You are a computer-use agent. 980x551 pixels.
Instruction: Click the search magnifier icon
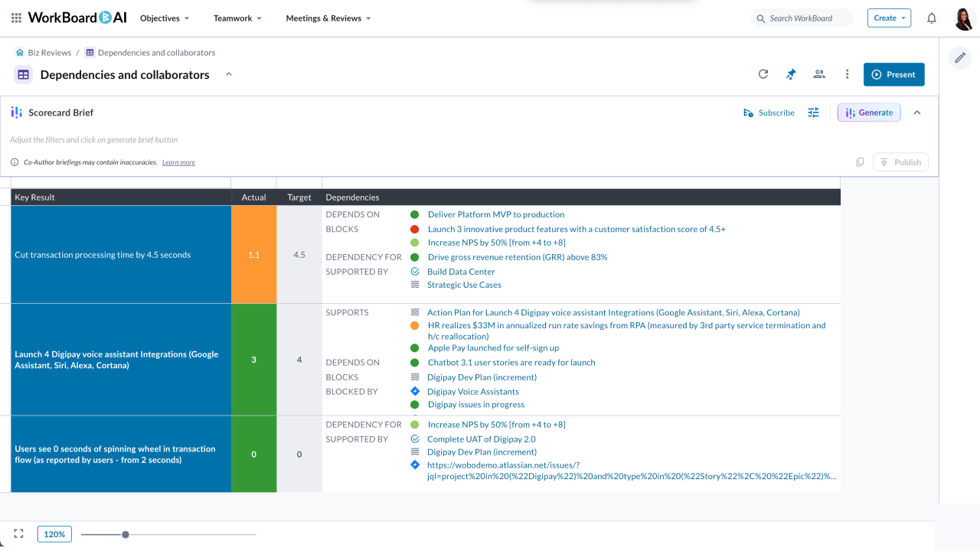pyautogui.click(x=760, y=18)
